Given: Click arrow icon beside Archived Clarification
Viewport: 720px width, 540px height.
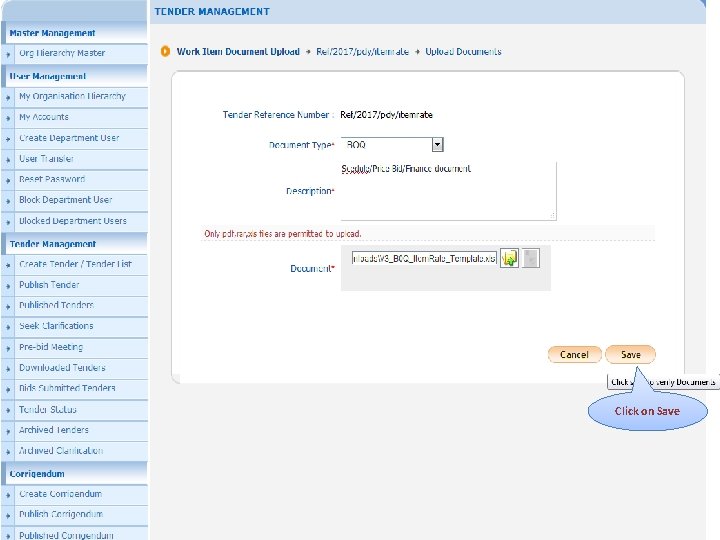Looking at the screenshot, I should pos(8,452).
